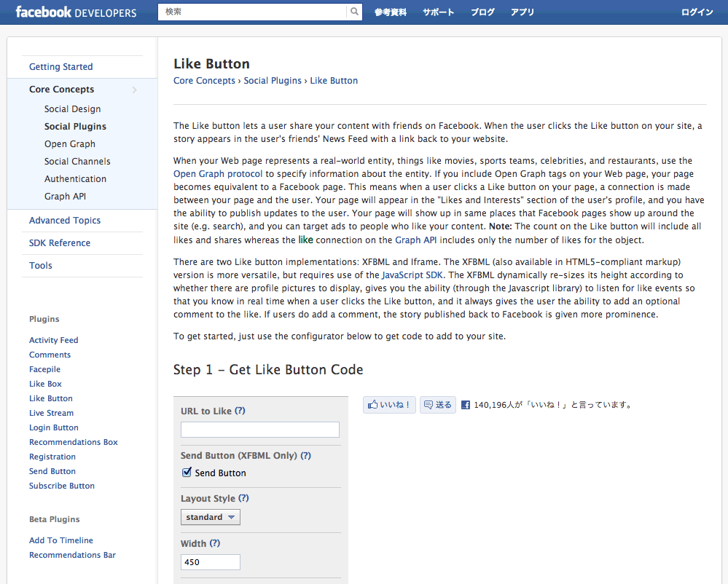Focus the URL to Like input field
Viewport: 728px width, 584px height.
tap(260, 430)
